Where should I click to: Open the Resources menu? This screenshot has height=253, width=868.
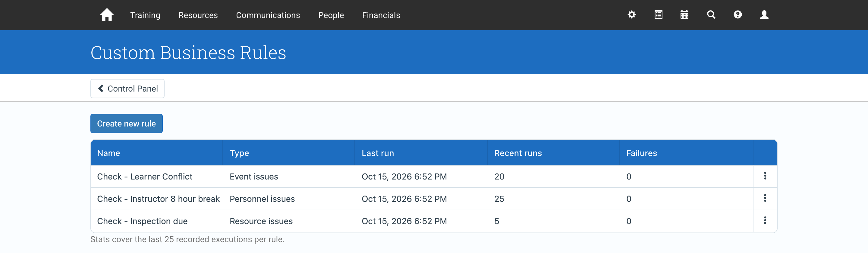point(198,15)
